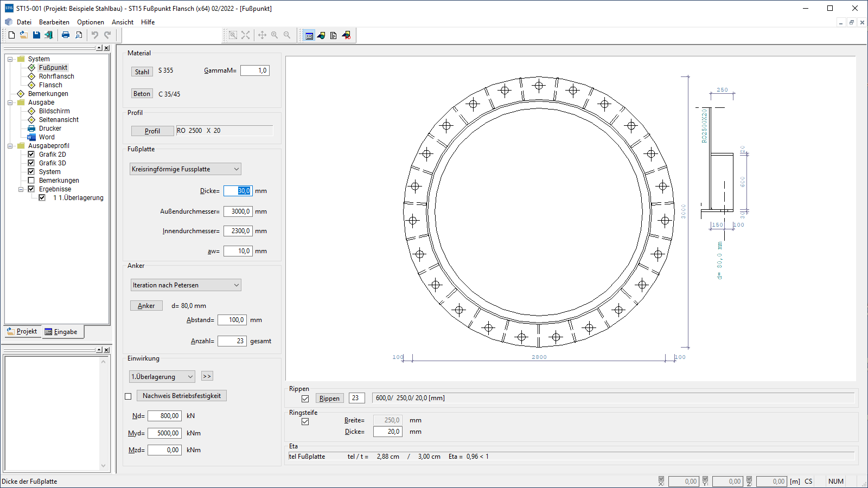Toggle the Grafik 3D checkbox
Screen dimensions: 868x488
31,163
